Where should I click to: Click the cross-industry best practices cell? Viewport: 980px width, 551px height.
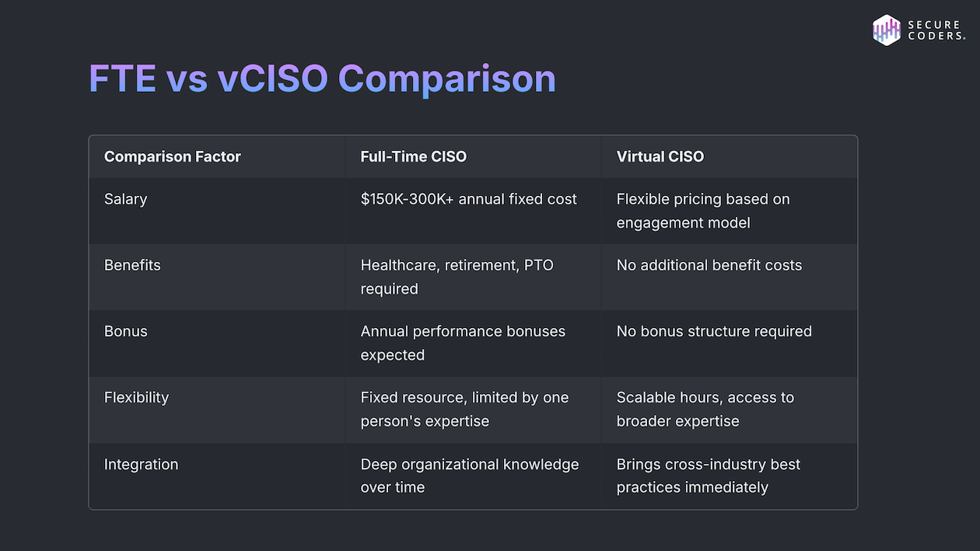(709, 476)
